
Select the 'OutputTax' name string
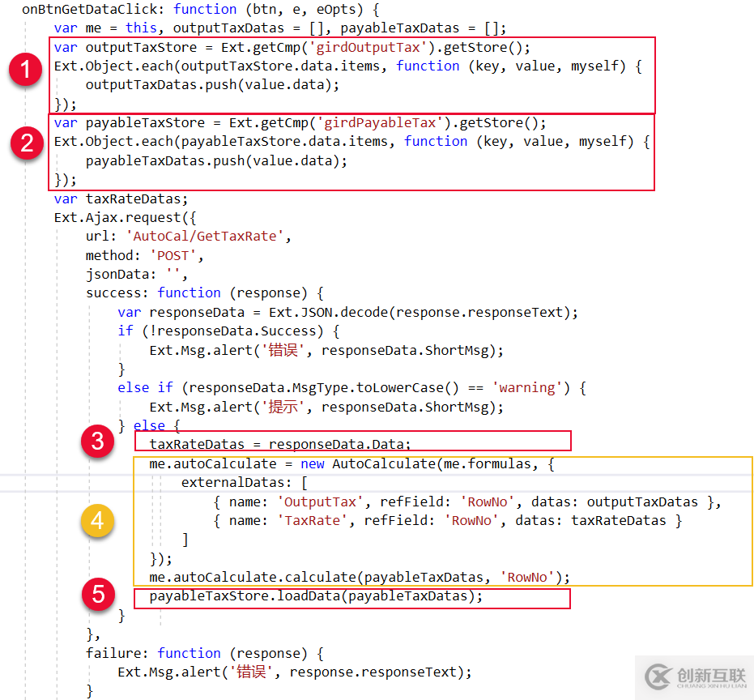click(320, 502)
